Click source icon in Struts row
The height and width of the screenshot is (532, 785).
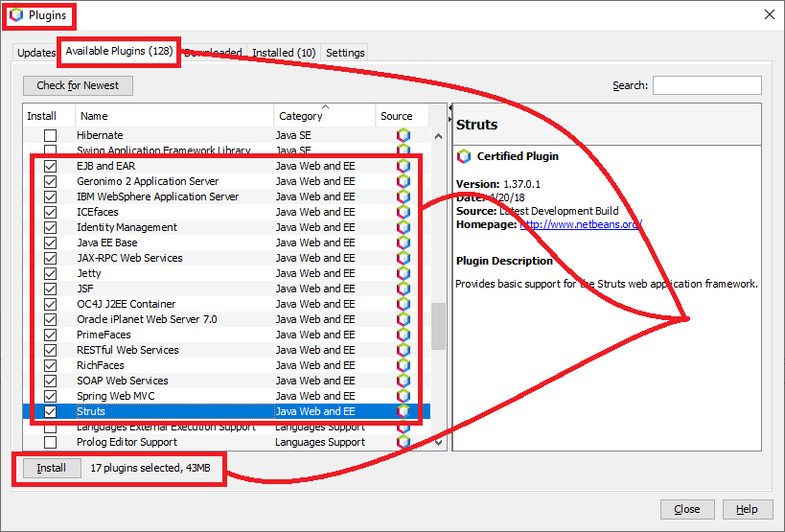403,411
